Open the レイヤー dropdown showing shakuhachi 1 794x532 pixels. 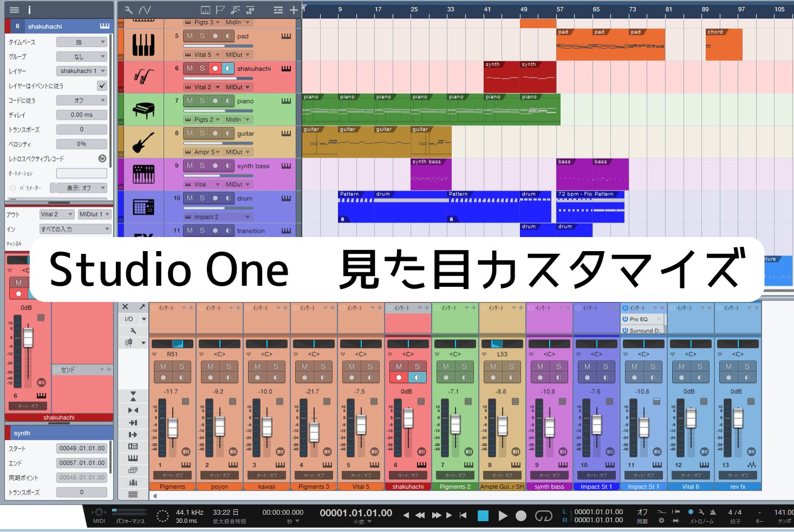point(82,71)
